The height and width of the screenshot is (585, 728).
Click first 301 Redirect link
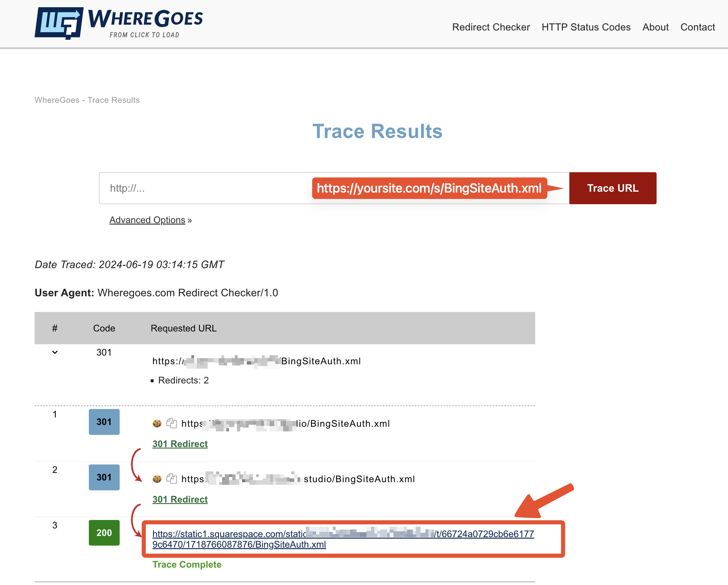(180, 443)
